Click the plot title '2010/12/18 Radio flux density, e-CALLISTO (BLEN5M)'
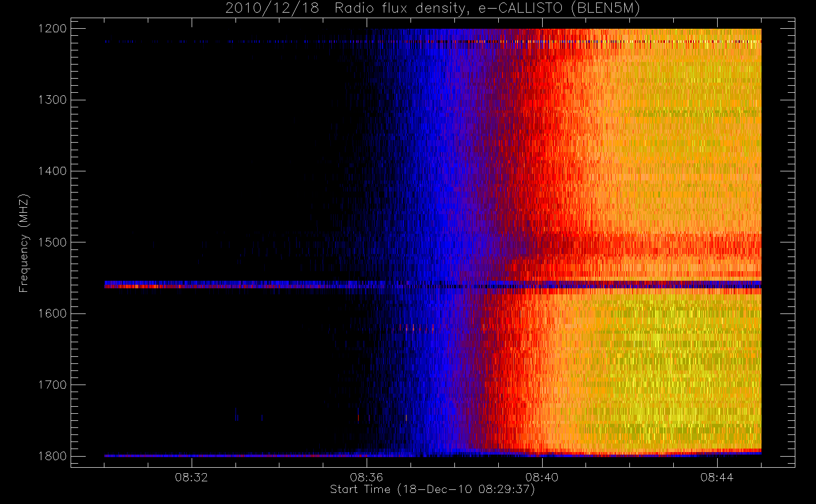816x504 pixels. pyautogui.click(x=433, y=9)
